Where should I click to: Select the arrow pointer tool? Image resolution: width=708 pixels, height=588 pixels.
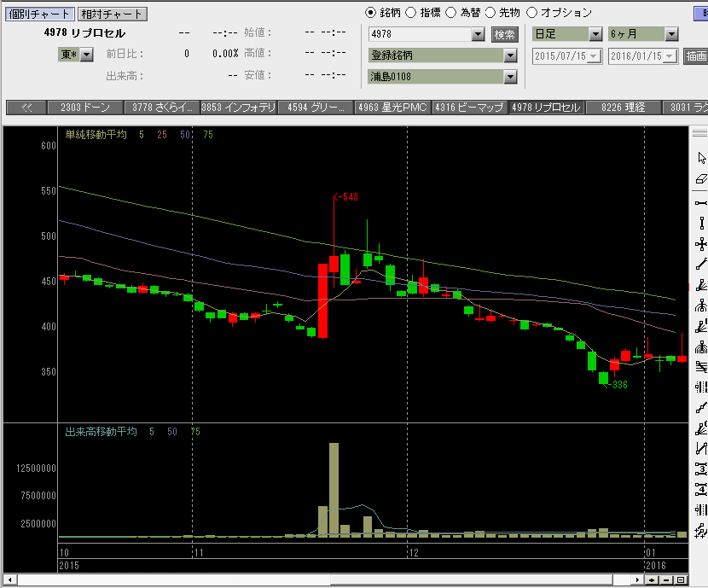click(701, 158)
